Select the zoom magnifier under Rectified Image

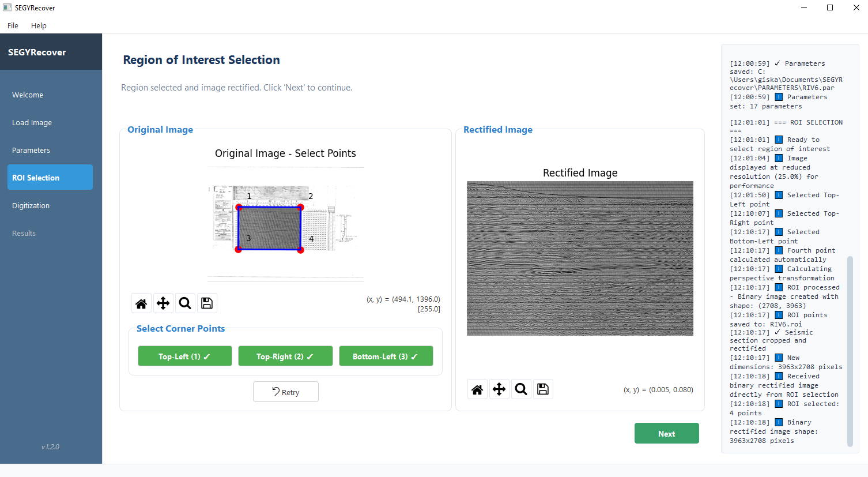521,389
